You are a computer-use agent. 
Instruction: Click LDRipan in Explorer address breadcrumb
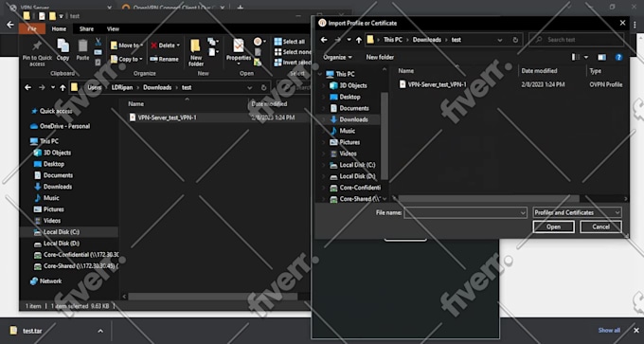click(122, 87)
